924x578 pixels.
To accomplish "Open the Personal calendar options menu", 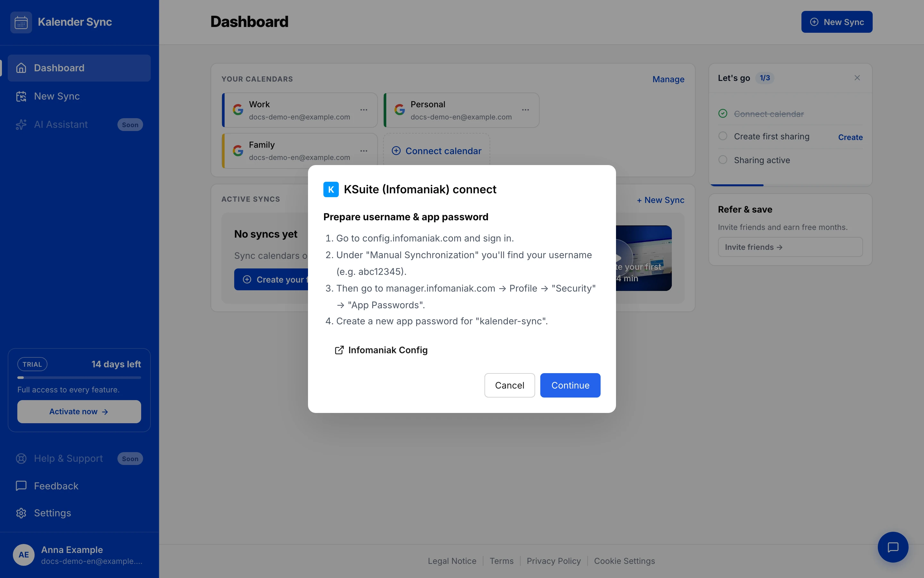I will click(x=526, y=110).
